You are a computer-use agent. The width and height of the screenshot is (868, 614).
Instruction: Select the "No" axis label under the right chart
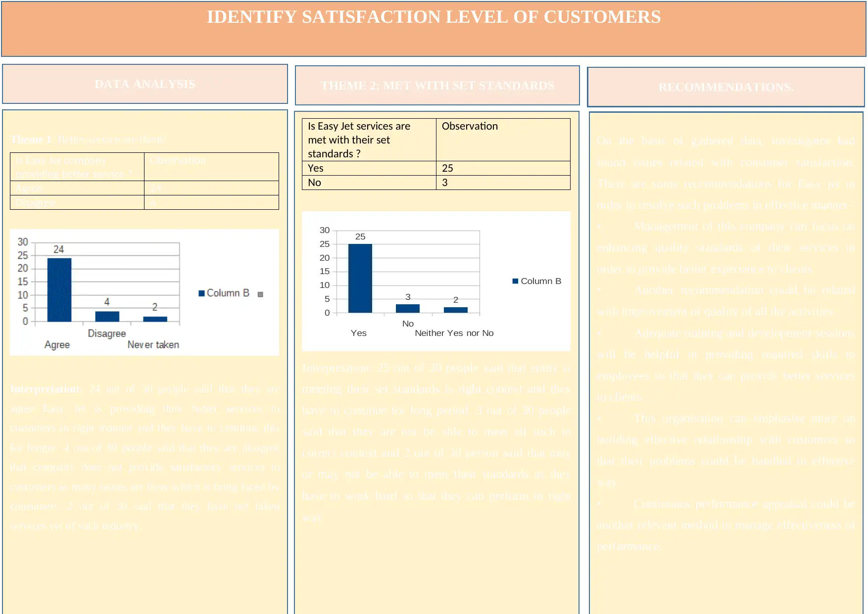[408, 324]
